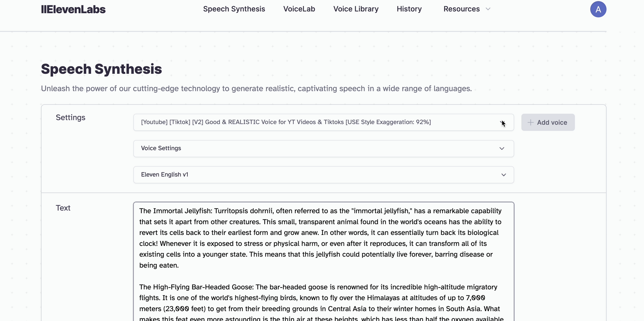Go to VoiceLab page
The height and width of the screenshot is (321, 644).
[299, 9]
